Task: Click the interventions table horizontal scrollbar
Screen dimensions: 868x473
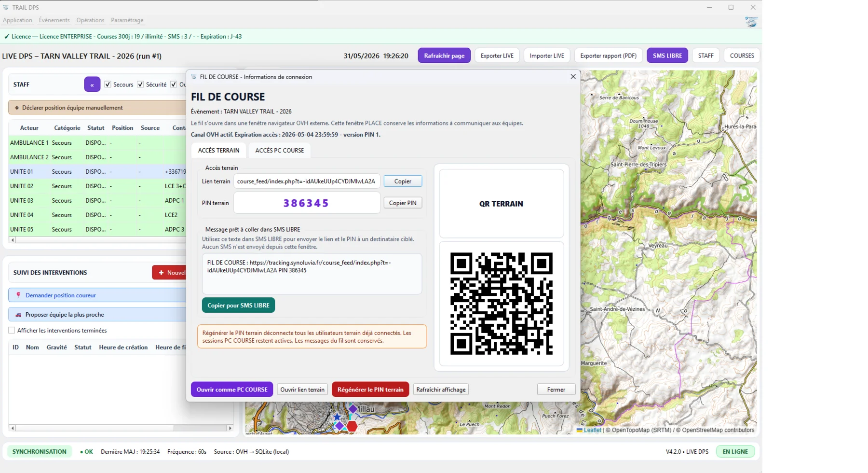Action: click(121, 428)
